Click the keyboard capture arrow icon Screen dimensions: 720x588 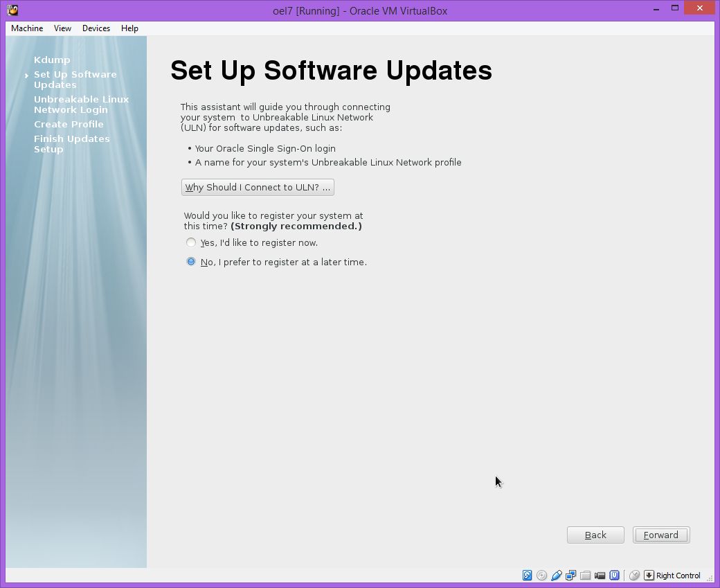pos(649,575)
